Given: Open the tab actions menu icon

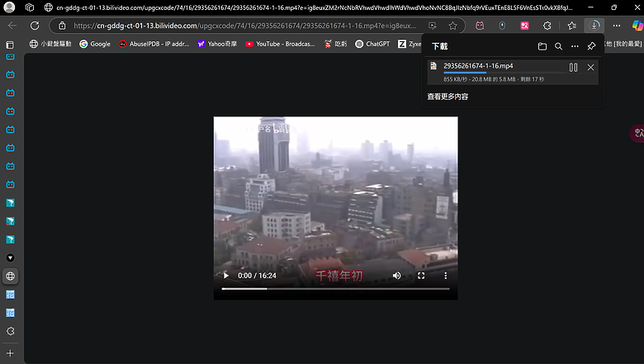Looking at the screenshot, I should (x=10, y=45).
